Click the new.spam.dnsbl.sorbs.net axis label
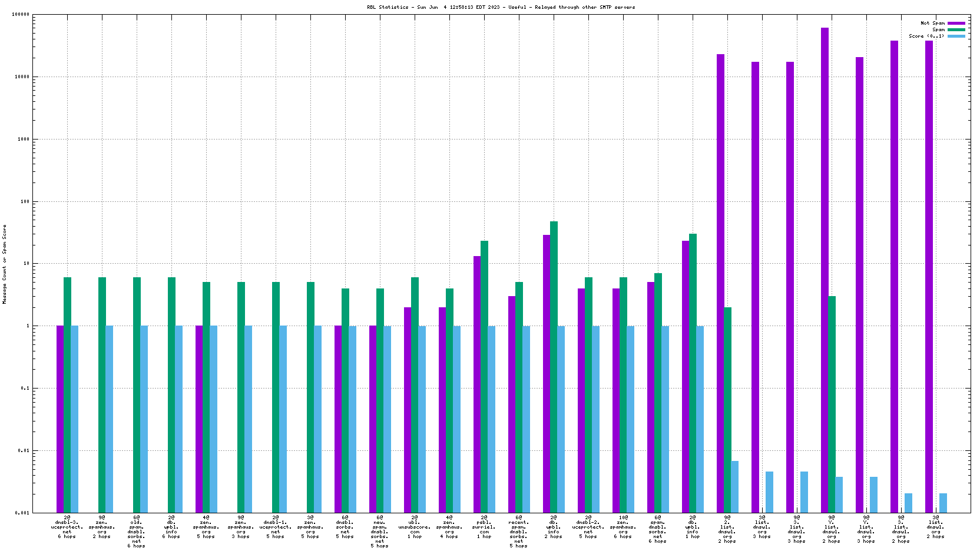The width and height of the screenshot is (980, 551). click(x=380, y=532)
